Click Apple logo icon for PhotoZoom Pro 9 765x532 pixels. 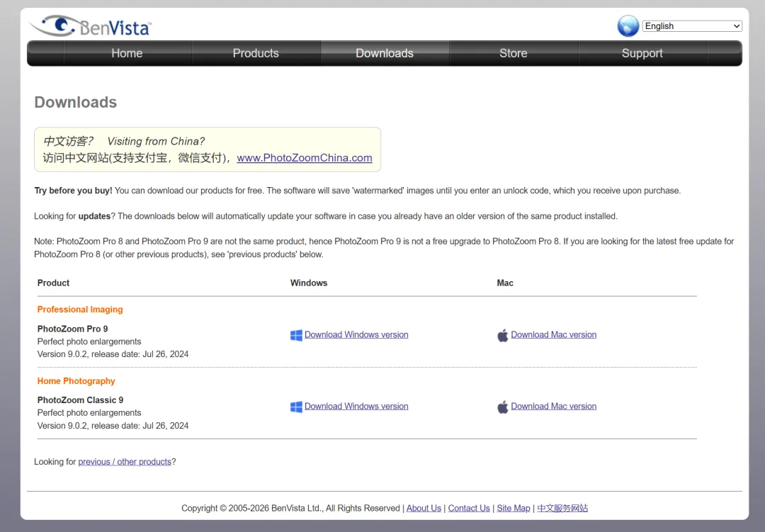click(502, 335)
